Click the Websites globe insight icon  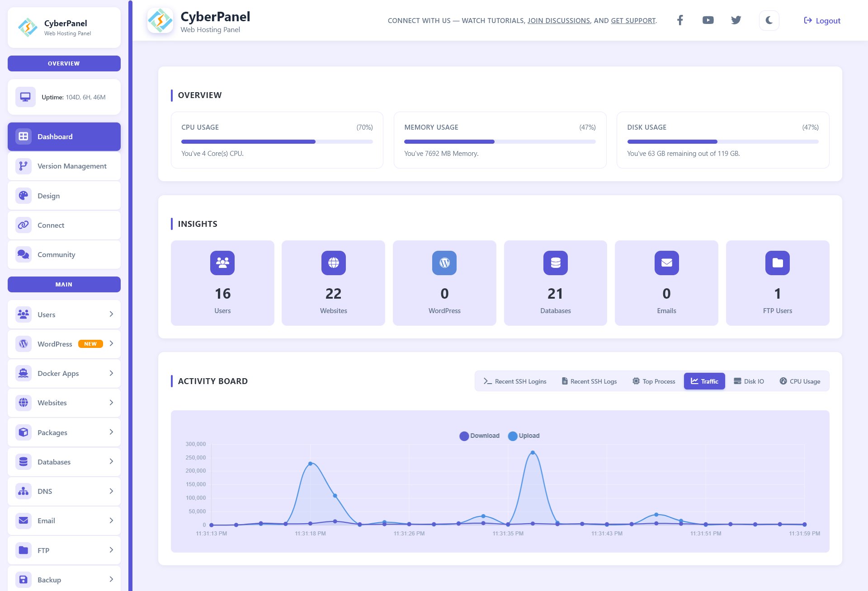click(333, 263)
